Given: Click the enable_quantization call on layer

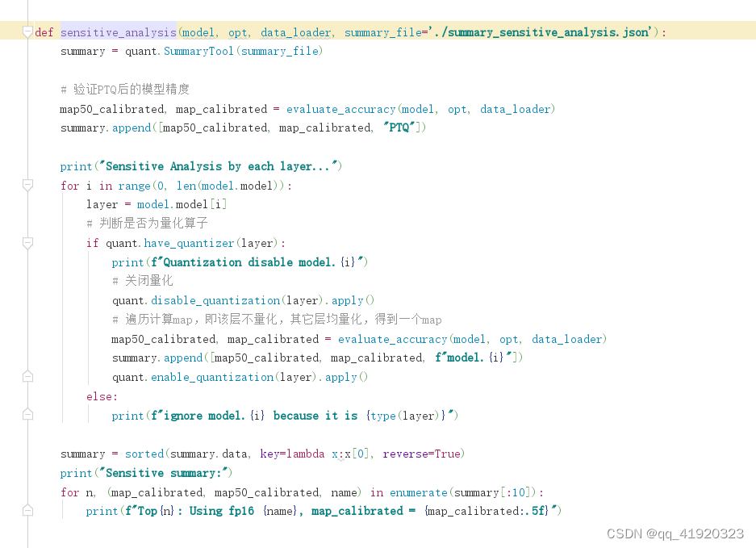Looking at the screenshot, I should 213,376.
